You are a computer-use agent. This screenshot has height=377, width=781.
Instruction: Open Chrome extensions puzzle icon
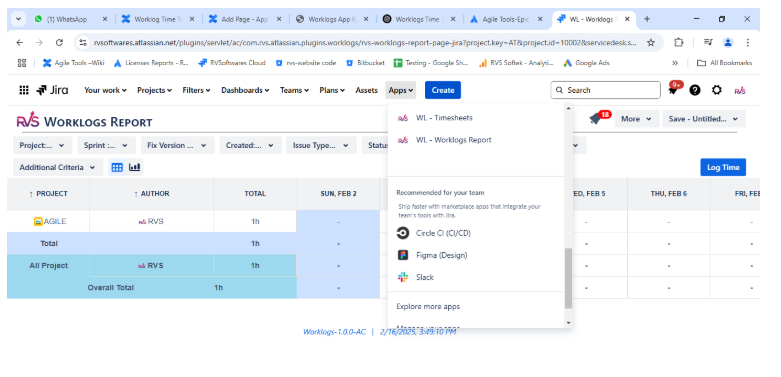click(678, 42)
